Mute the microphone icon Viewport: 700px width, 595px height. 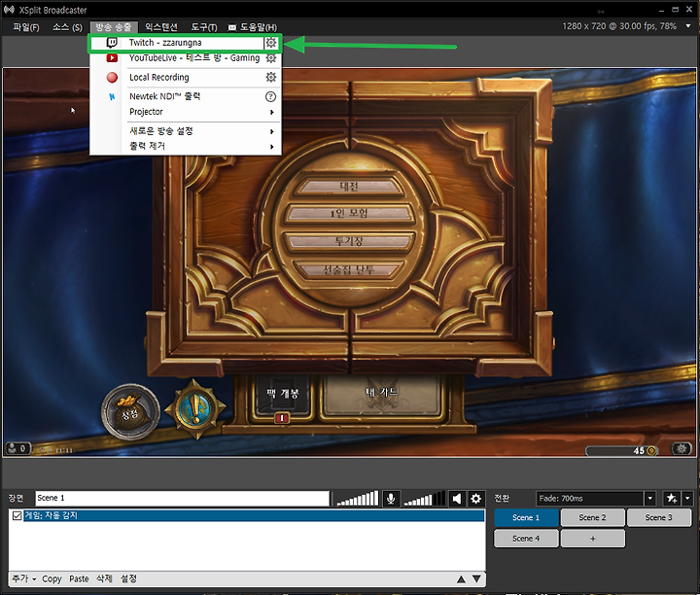[x=391, y=498]
